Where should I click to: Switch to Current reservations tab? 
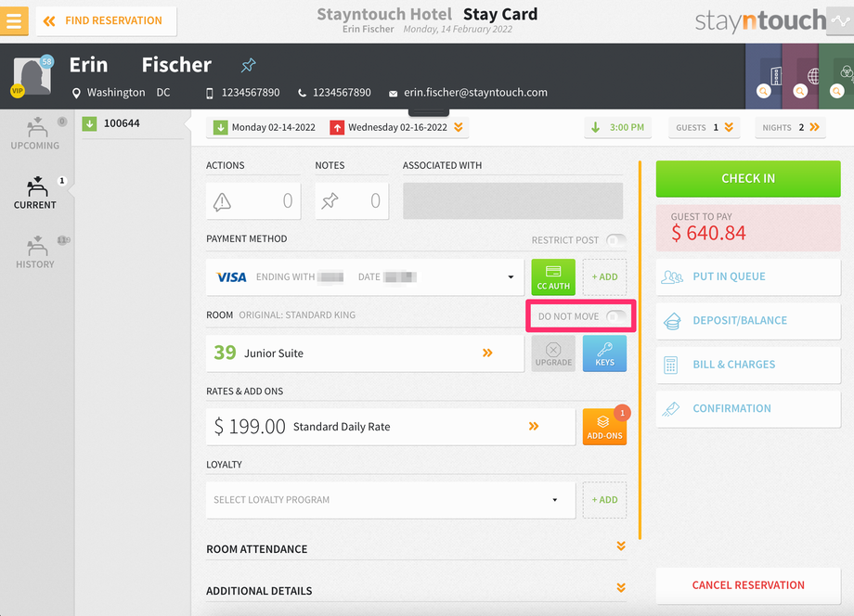pos(35,193)
